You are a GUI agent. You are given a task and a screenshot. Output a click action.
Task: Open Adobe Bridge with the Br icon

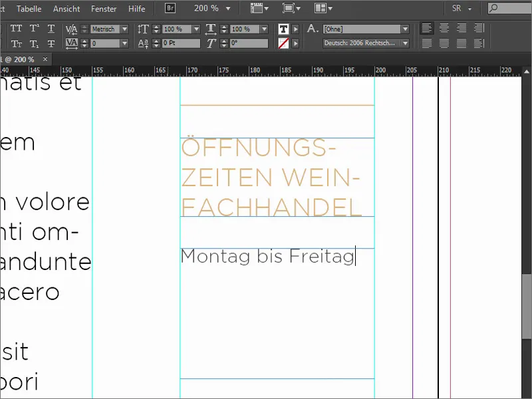(170, 8)
